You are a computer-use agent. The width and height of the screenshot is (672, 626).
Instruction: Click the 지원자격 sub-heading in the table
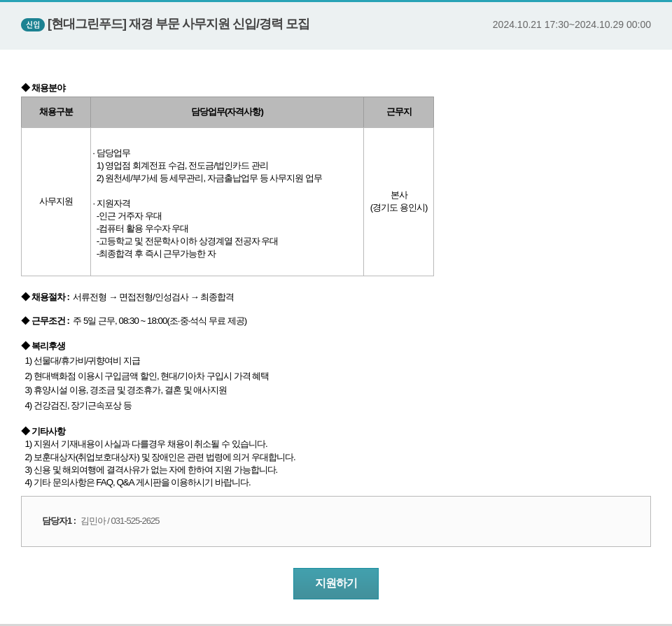pyautogui.click(x=112, y=204)
